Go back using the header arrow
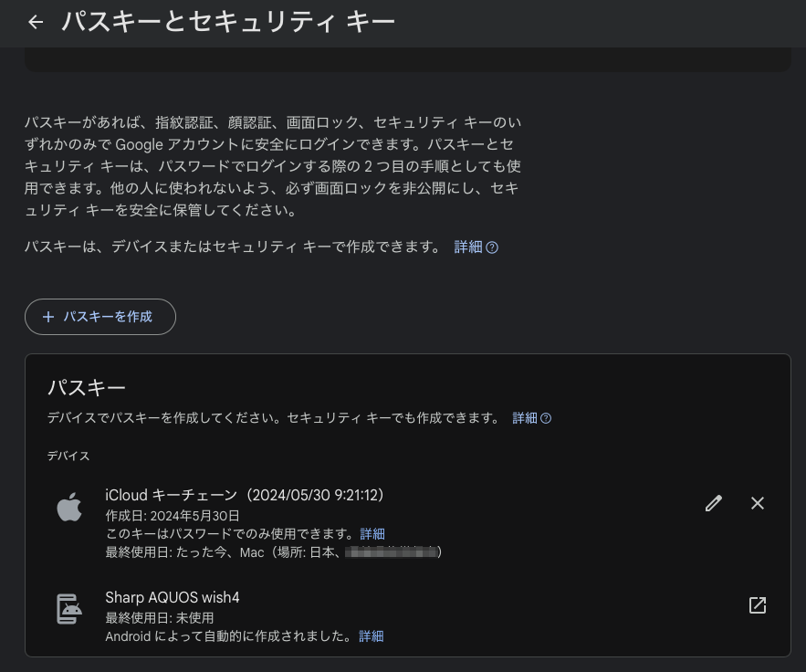This screenshot has height=672, width=806. [36, 22]
